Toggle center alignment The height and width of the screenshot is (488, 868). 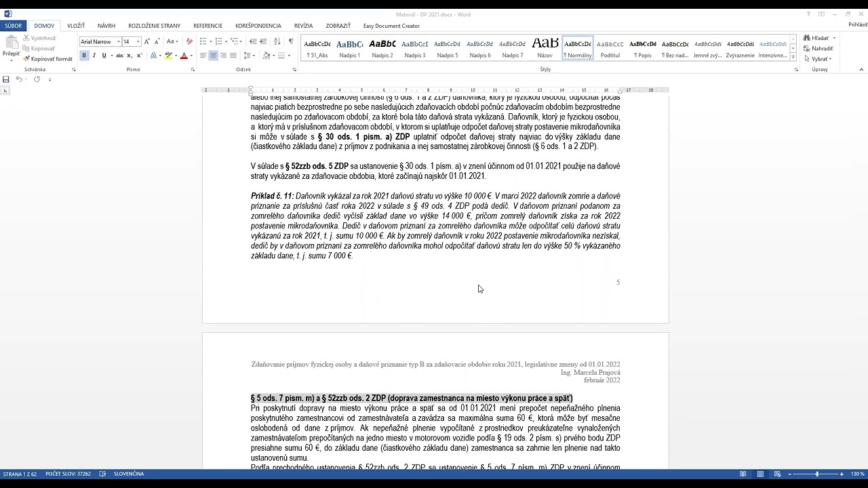tap(213, 56)
